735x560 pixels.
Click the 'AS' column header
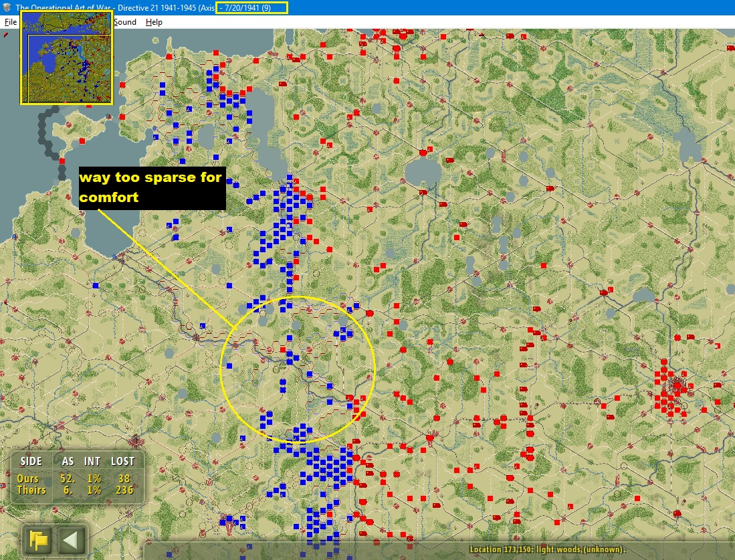[68, 462]
